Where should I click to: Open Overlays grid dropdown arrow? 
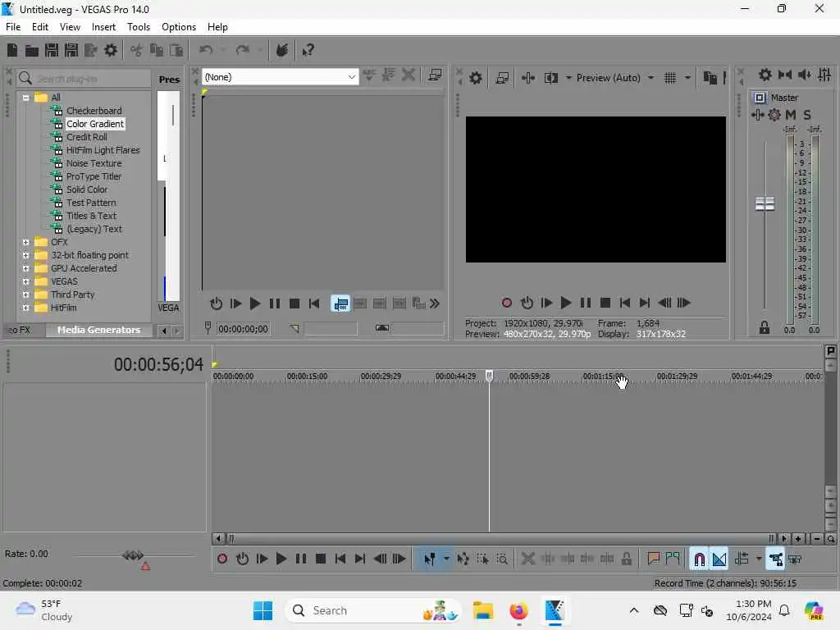[x=687, y=78]
